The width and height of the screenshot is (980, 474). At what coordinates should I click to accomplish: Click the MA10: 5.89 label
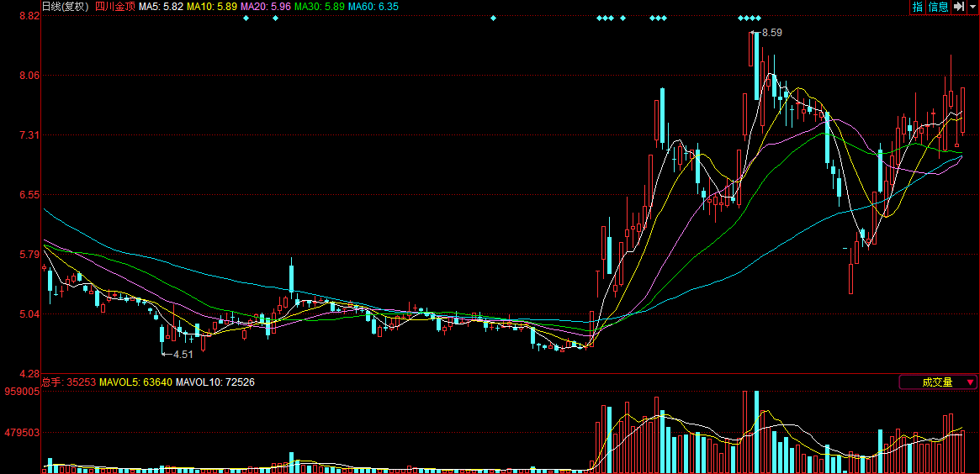211,7
